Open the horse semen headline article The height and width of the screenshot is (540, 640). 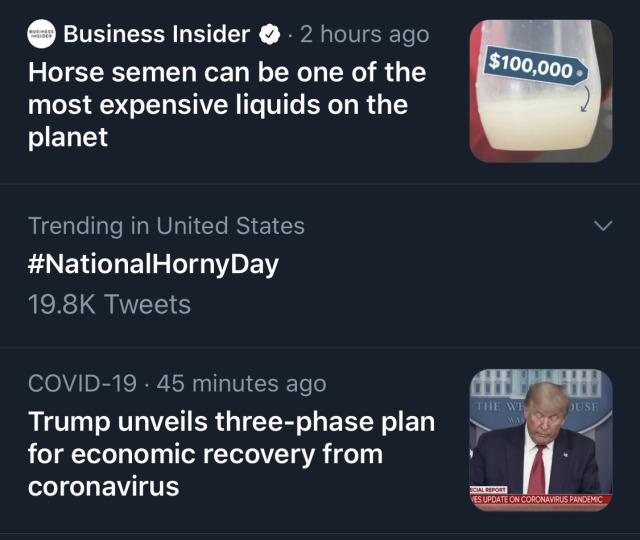point(226,104)
